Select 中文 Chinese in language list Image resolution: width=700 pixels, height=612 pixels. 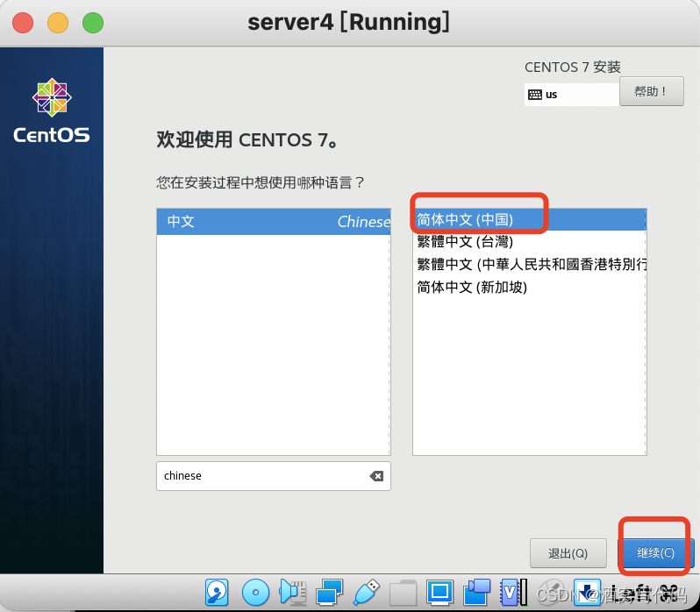click(x=274, y=222)
